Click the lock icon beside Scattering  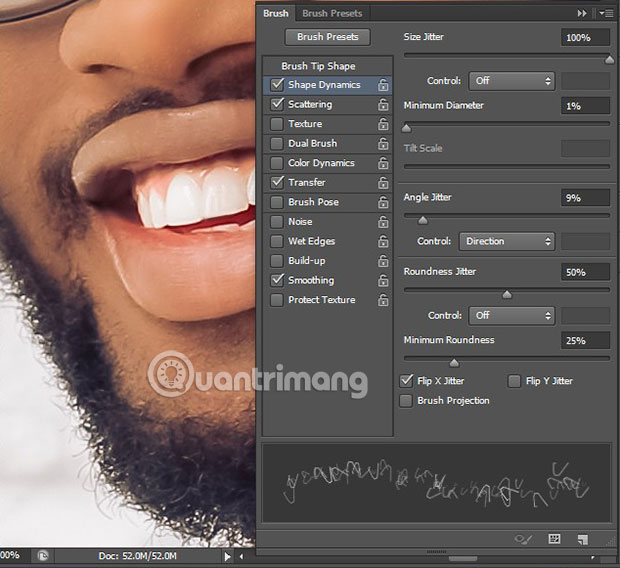click(x=383, y=104)
